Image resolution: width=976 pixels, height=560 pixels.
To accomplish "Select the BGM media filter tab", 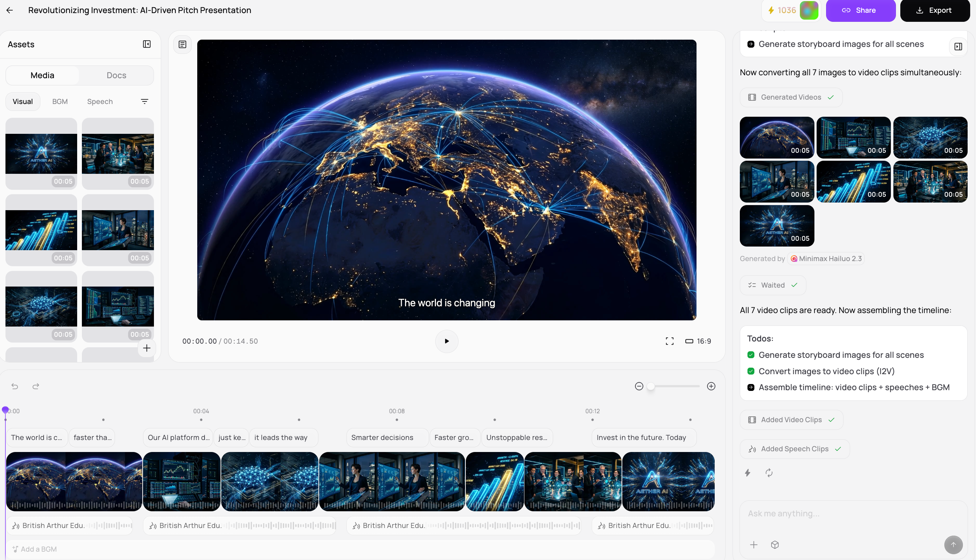I will 60,101.
